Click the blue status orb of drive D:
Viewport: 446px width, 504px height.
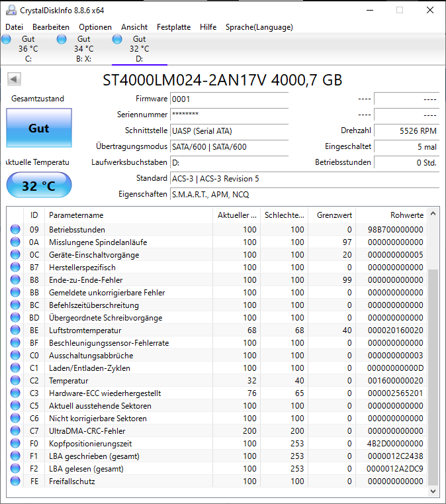(117, 39)
